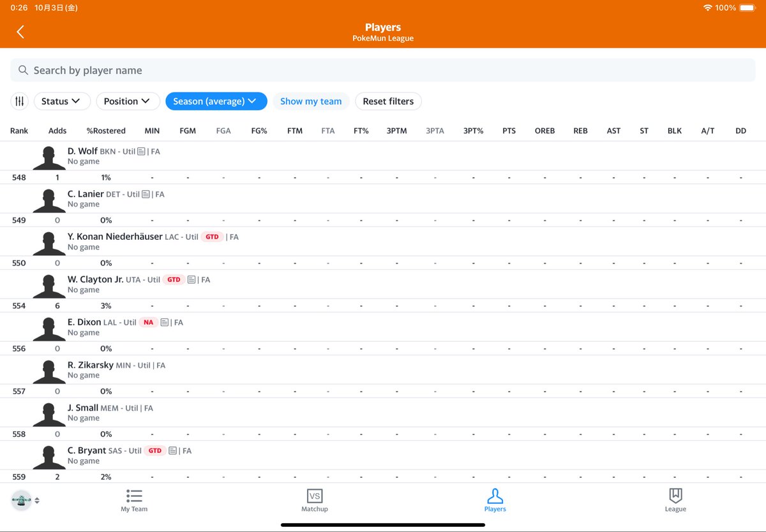Image resolution: width=766 pixels, height=532 pixels.
Task: Select rank 558 cell
Action: pos(19,434)
